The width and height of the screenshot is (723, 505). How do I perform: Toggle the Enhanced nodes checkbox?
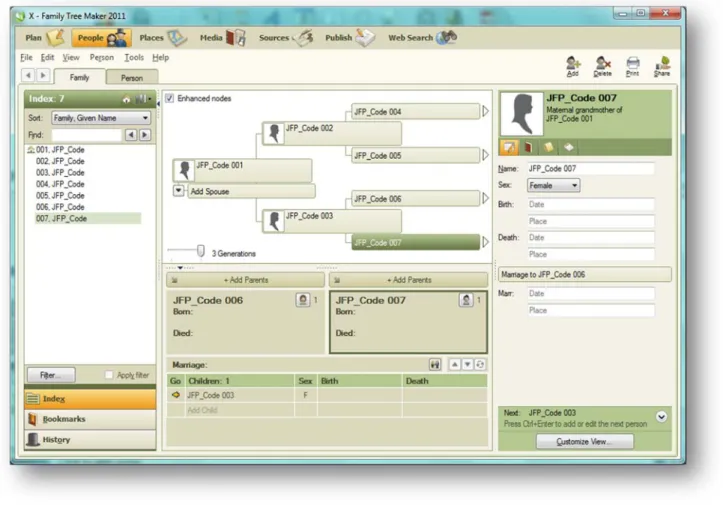(170, 98)
